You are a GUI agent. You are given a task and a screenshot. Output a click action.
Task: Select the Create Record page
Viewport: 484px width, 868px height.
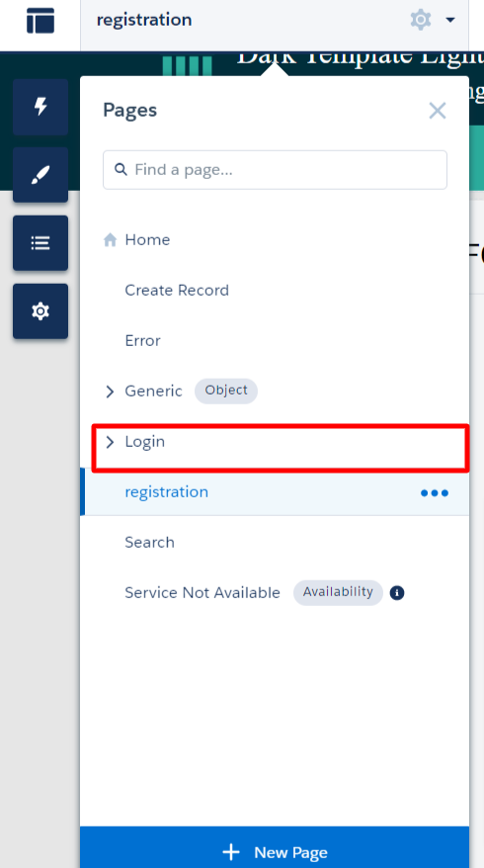(177, 290)
